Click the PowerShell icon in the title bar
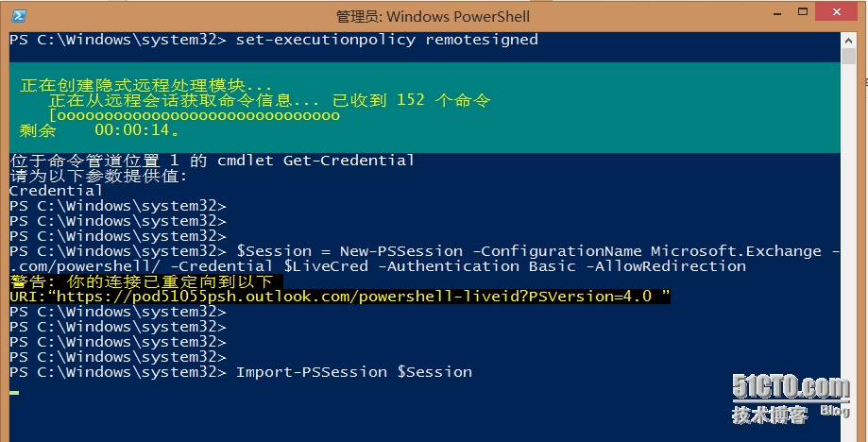 [x=17, y=15]
